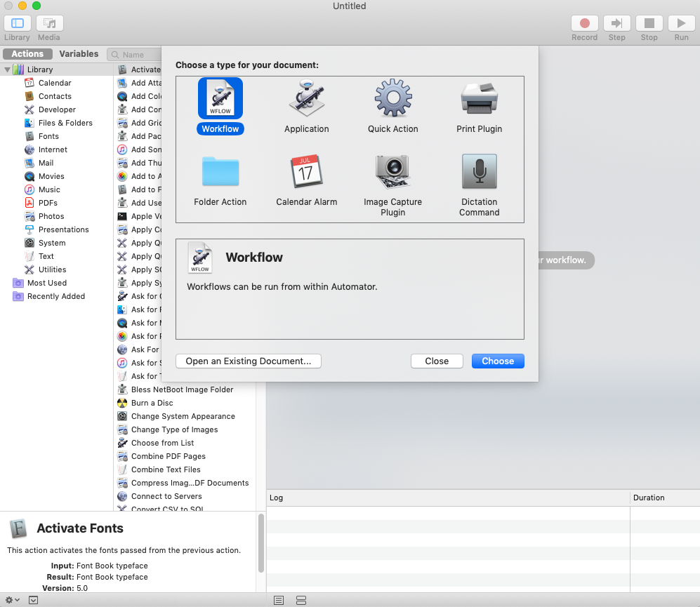The image size is (700, 607).
Task: Toggle the description pane visibility button
Action: (34, 600)
